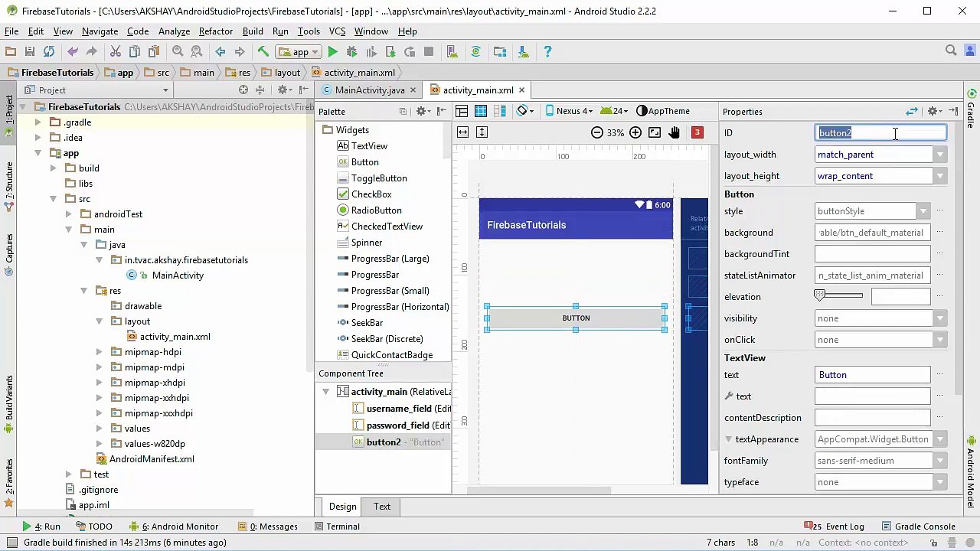Click the text property field containing Button
The height and width of the screenshot is (551, 980).
pos(873,375)
